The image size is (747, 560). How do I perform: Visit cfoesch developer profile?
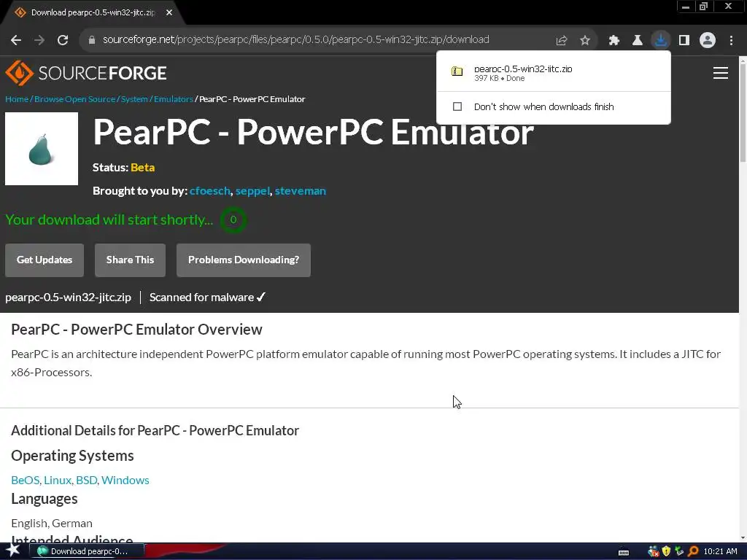click(x=209, y=191)
